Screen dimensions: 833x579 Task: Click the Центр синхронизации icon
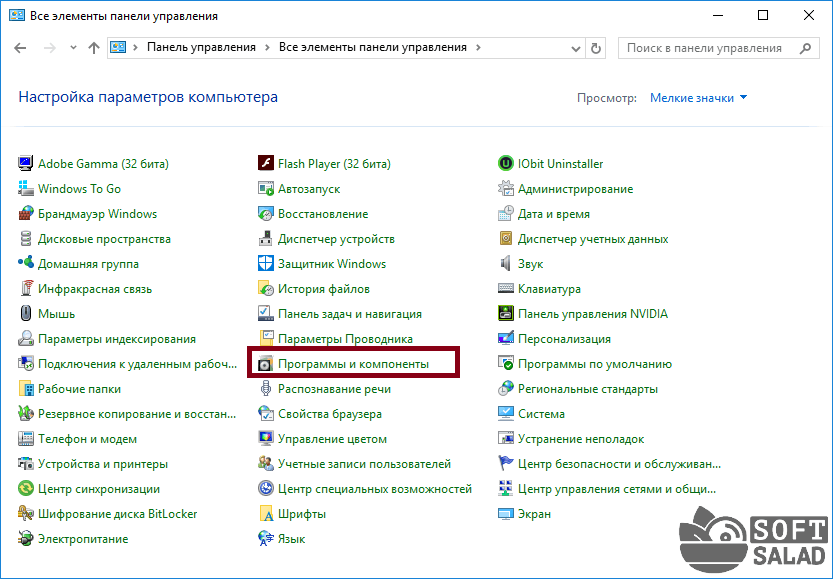point(26,489)
